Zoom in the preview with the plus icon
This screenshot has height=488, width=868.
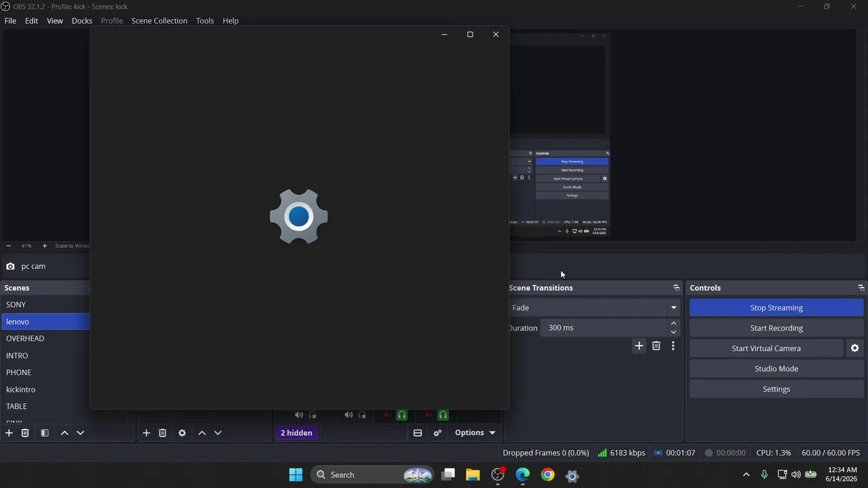coord(45,246)
